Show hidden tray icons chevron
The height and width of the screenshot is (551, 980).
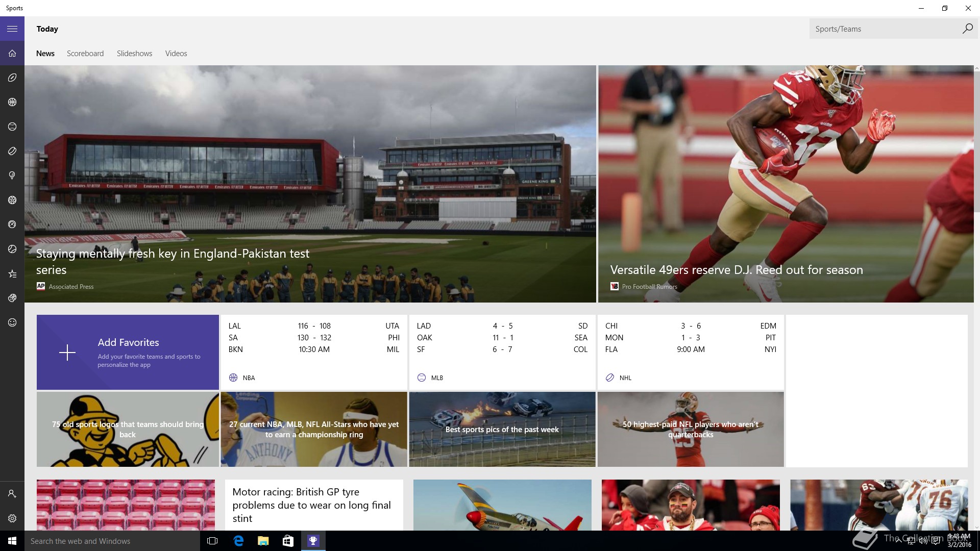pos(898,541)
